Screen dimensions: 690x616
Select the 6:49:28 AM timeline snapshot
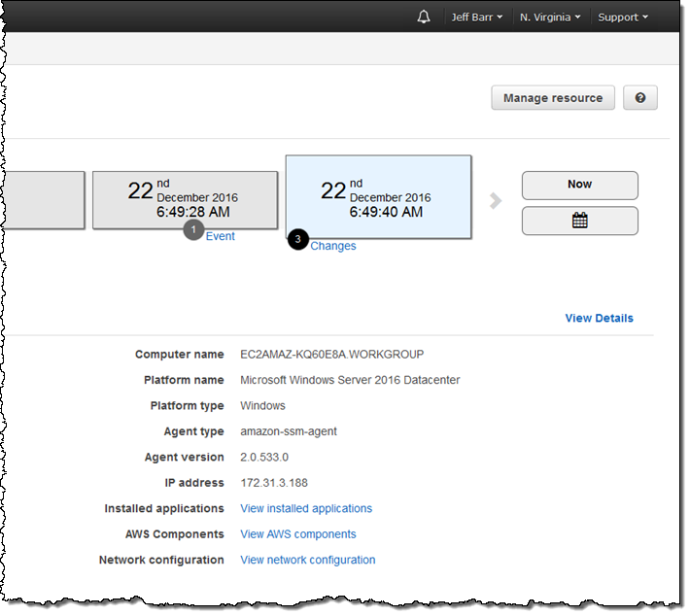click(x=185, y=197)
